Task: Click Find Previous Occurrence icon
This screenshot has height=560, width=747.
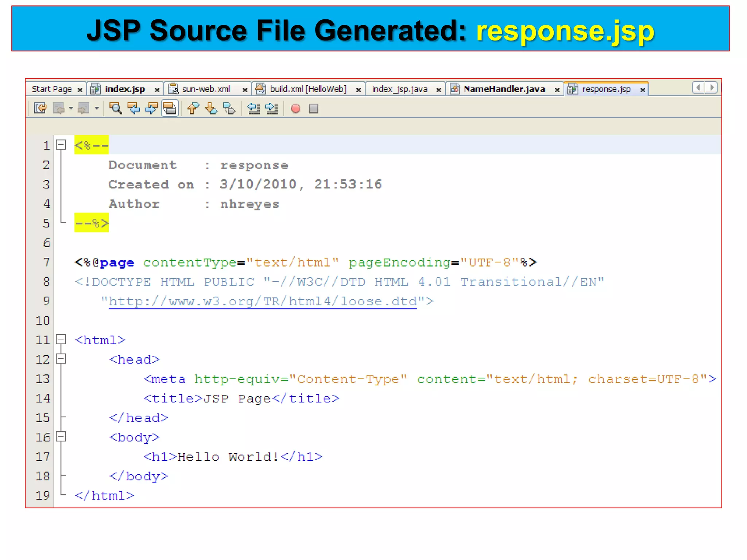Action: [134, 108]
